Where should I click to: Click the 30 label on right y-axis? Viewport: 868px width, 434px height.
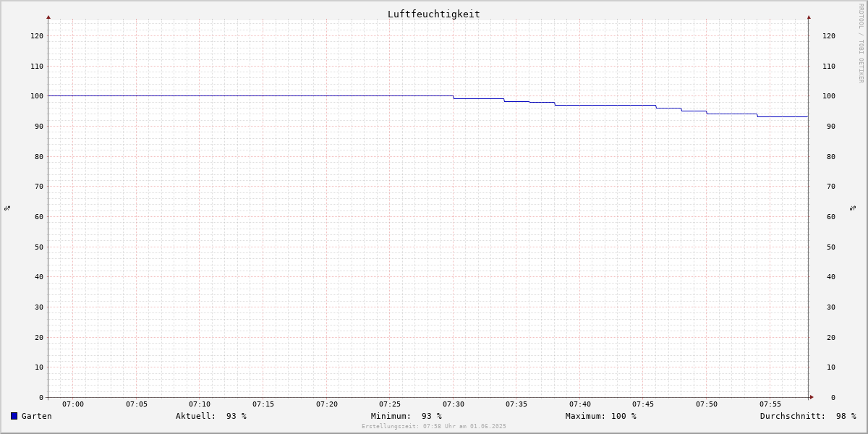click(x=831, y=307)
